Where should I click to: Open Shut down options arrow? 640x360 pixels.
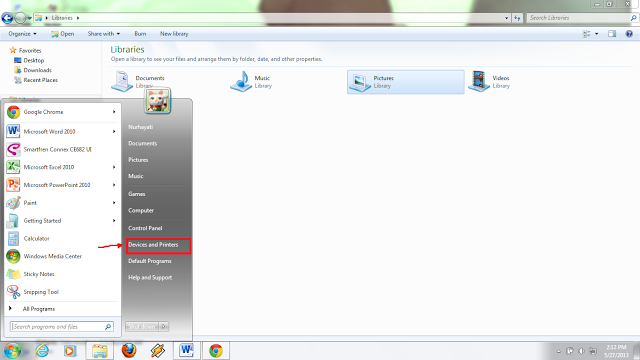click(x=164, y=327)
